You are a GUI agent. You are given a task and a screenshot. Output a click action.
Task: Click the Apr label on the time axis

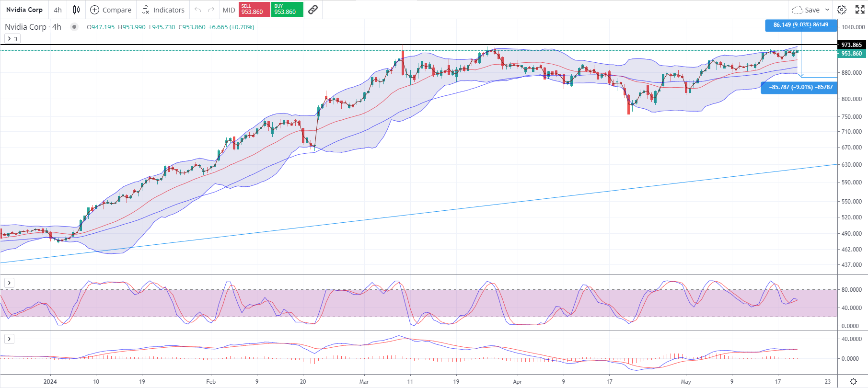[517, 382]
